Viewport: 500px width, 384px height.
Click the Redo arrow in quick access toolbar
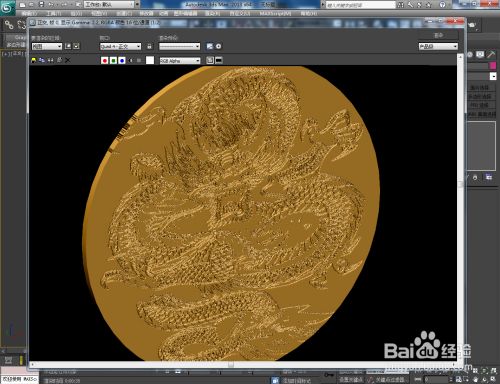point(64,4)
